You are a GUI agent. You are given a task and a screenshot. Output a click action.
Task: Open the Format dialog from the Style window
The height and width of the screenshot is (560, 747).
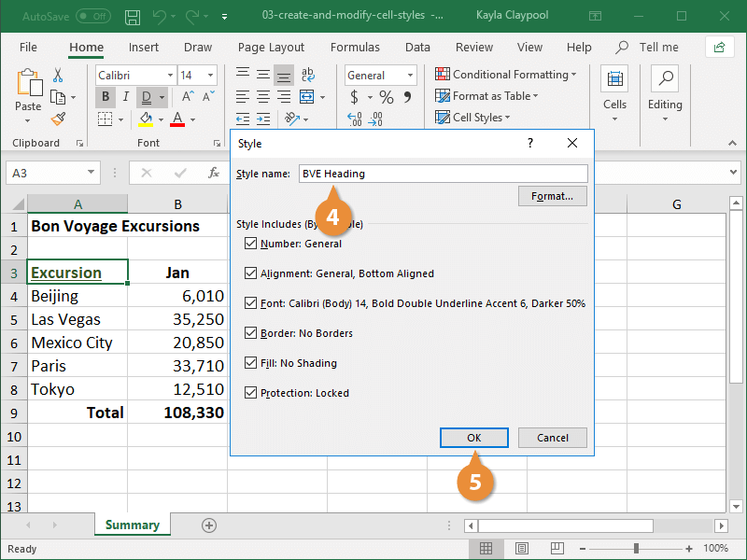552,195
